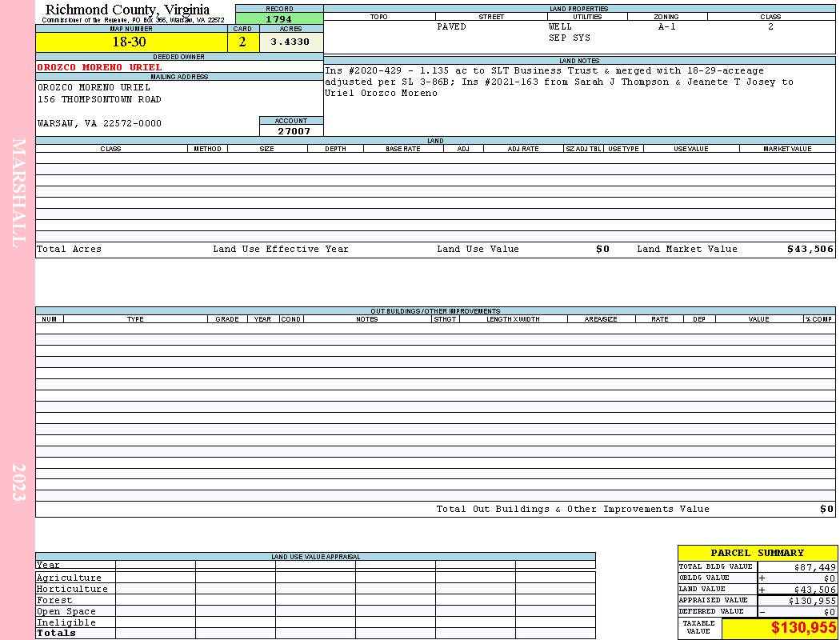840x640 pixels.
Task: Click the SEP SYS utilities entry
Action: point(570,38)
